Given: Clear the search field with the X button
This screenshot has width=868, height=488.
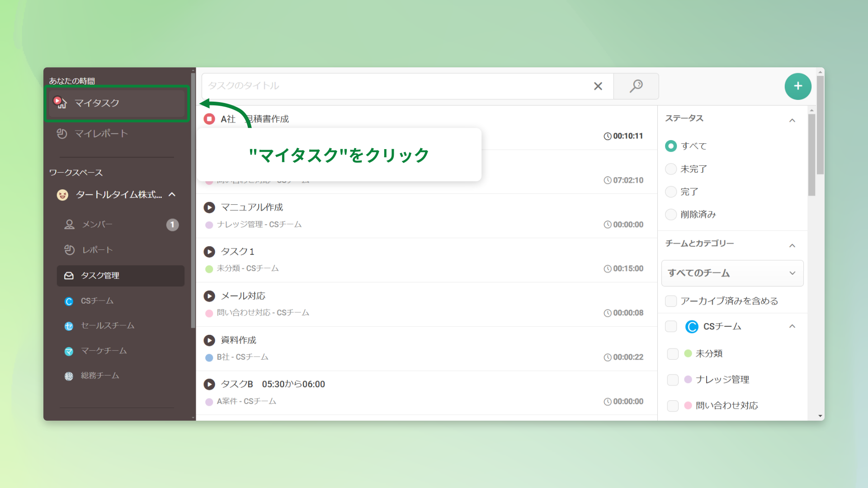Looking at the screenshot, I should coord(598,86).
